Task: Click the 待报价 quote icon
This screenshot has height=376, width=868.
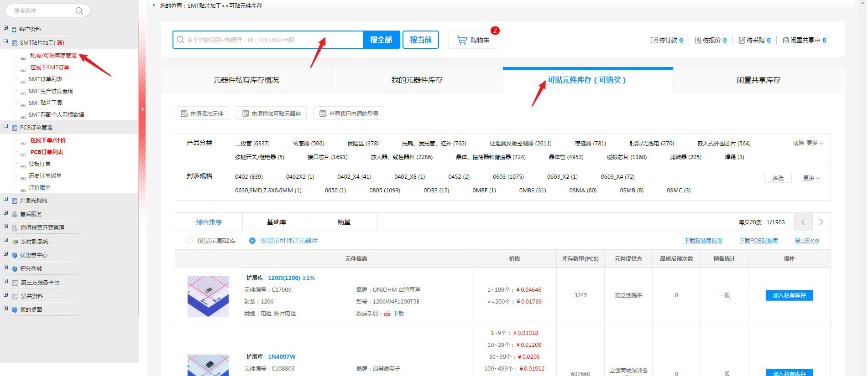Action: click(x=698, y=40)
